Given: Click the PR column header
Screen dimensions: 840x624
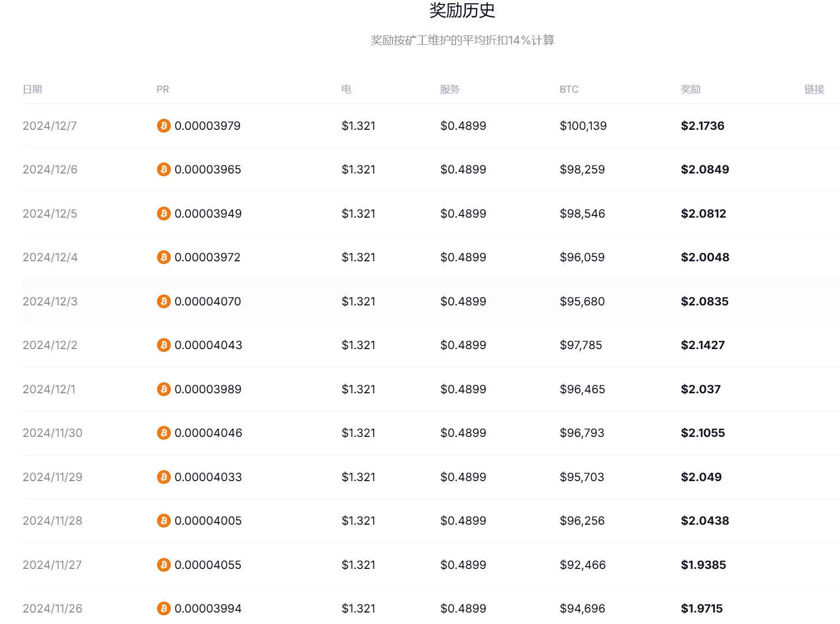Looking at the screenshot, I should [x=163, y=89].
